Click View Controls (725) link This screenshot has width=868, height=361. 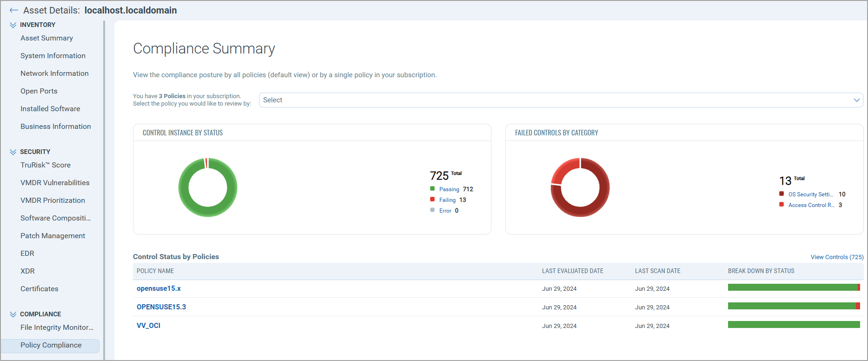[837, 257]
